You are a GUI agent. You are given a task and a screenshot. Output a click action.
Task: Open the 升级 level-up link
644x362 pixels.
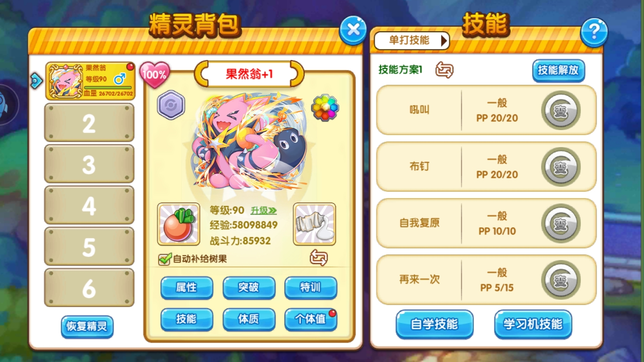click(x=264, y=210)
